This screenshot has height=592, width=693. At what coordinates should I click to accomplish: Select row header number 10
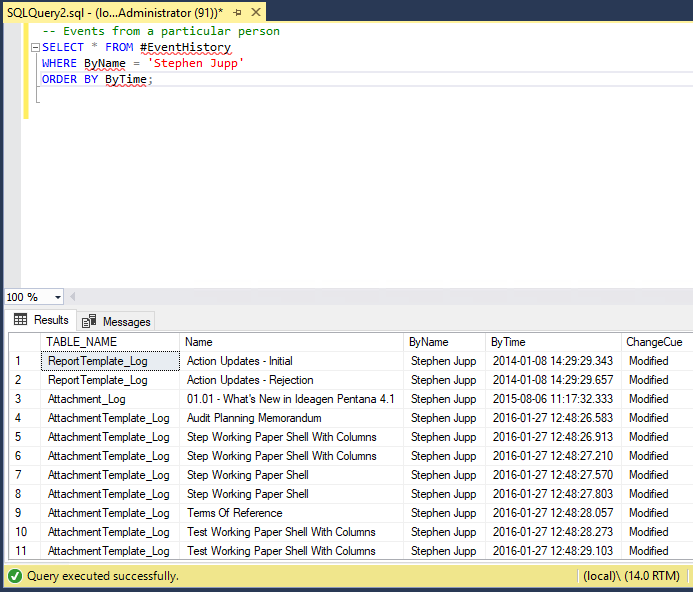(x=25, y=532)
